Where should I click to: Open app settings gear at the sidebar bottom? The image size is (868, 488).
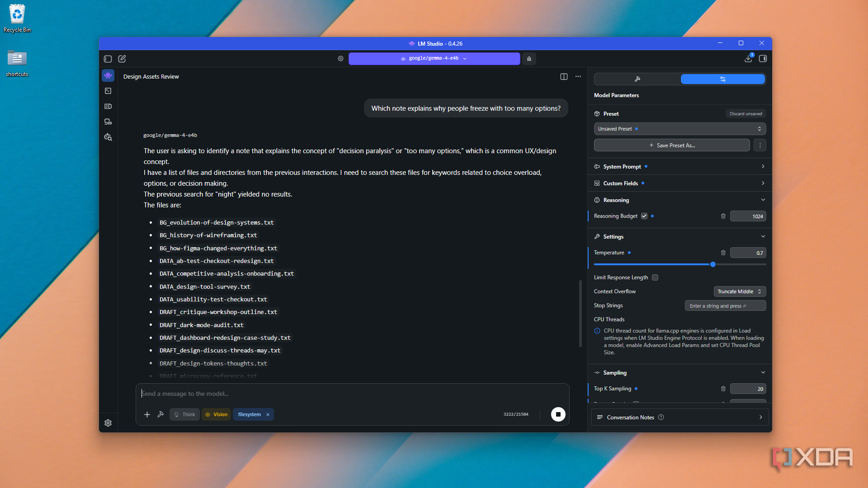point(108,423)
